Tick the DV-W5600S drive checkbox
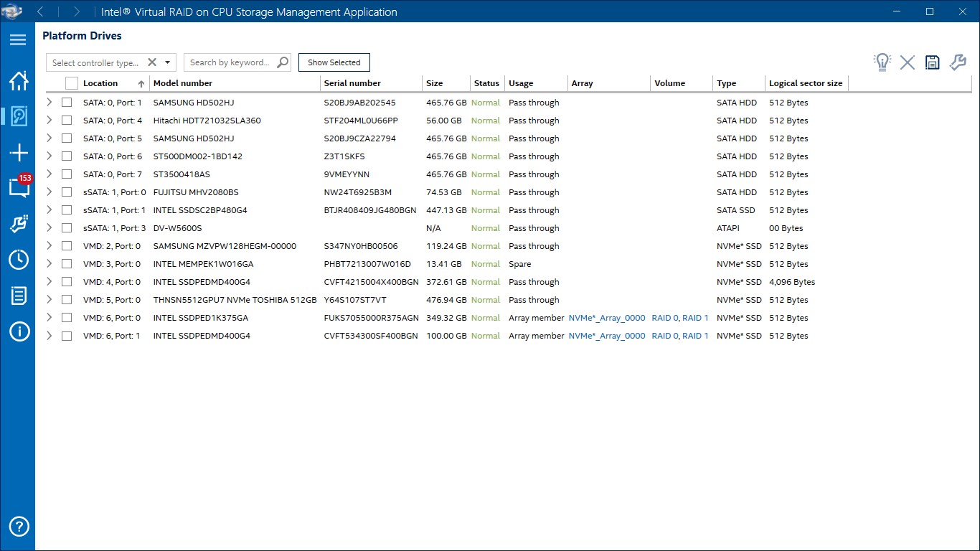Viewport: 980px width, 551px height. (67, 228)
